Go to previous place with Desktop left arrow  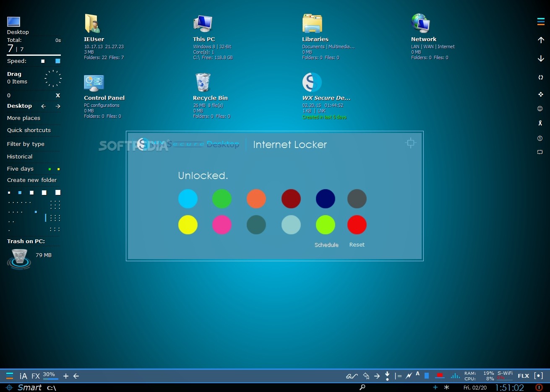(43, 106)
